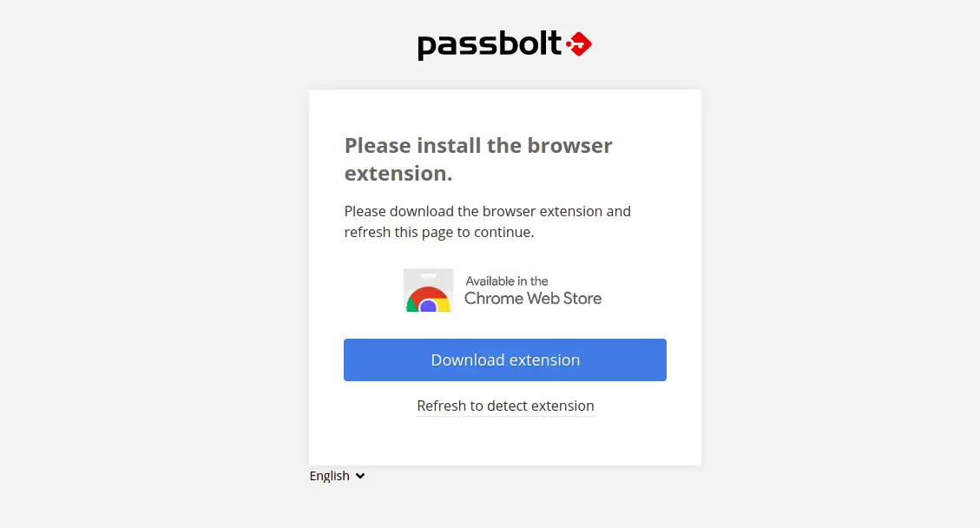Click the Chrome Web Store badge

coord(504,290)
